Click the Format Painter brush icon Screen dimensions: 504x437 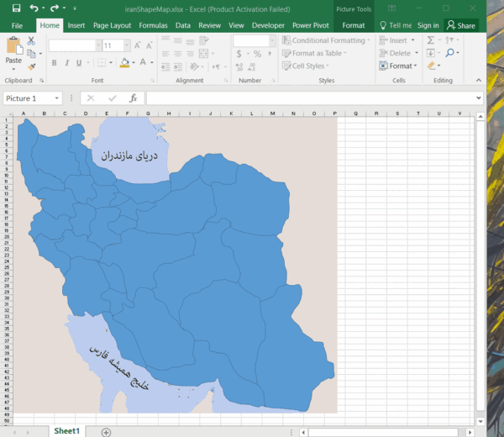(x=31, y=66)
